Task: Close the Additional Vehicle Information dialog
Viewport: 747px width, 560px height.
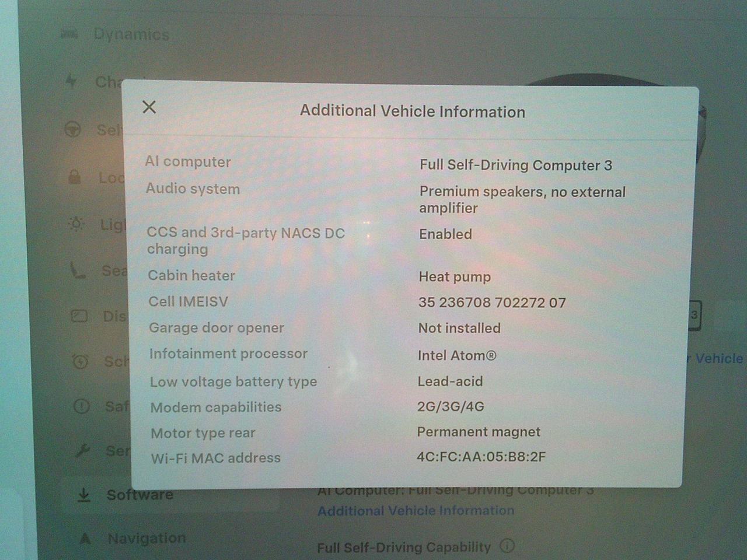Action: (149, 107)
